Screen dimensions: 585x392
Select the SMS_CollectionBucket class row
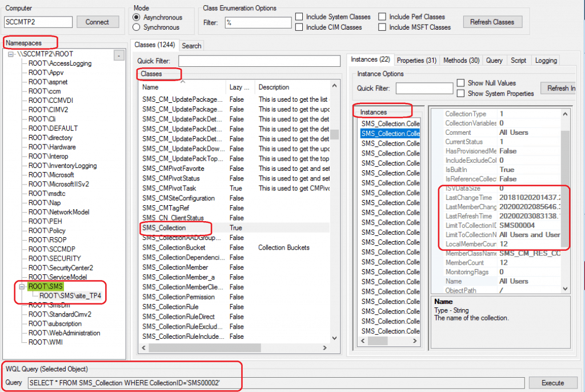point(234,247)
